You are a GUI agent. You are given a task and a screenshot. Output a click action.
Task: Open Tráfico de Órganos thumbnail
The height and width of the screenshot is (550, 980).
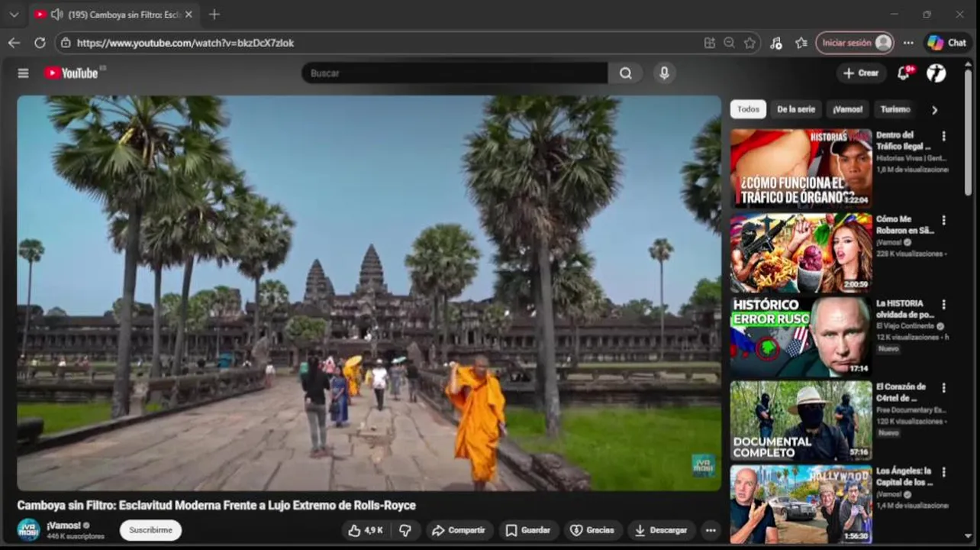point(801,168)
